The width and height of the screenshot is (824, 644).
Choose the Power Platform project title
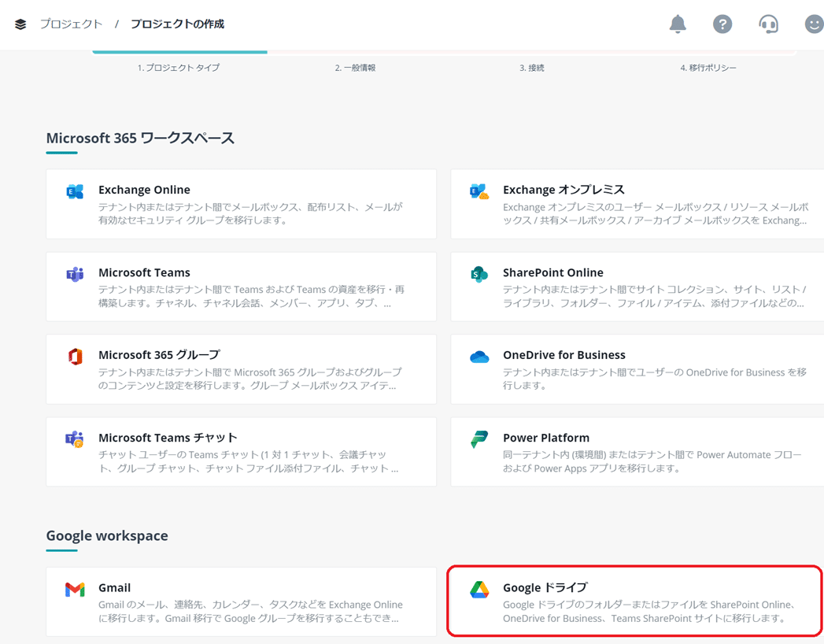point(546,438)
